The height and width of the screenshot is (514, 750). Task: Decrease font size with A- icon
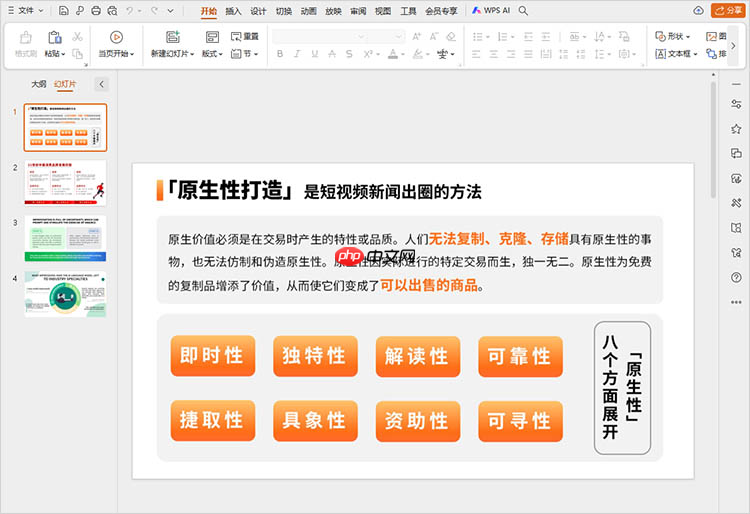434,37
